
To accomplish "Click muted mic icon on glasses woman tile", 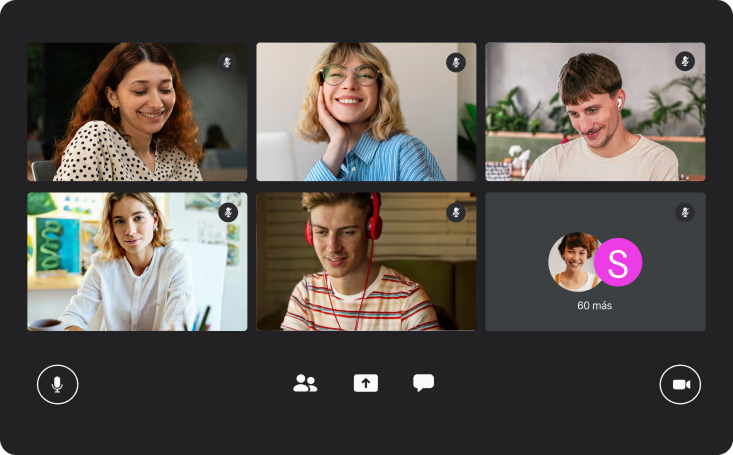I will pyautogui.click(x=456, y=62).
